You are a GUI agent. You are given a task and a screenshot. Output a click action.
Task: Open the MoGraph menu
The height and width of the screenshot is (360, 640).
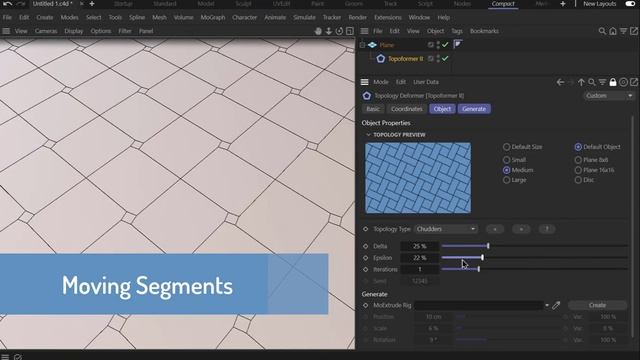pyautogui.click(x=213, y=18)
